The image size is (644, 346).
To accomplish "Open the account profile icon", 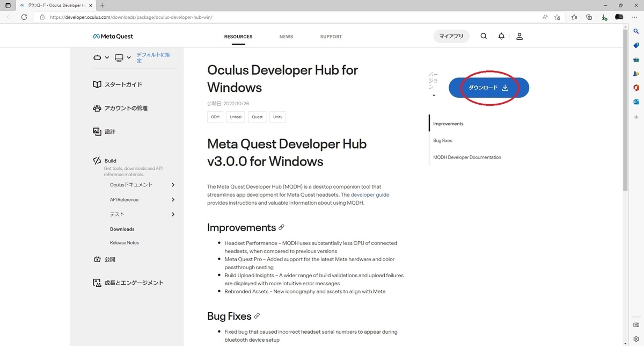I will pos(519,36).
